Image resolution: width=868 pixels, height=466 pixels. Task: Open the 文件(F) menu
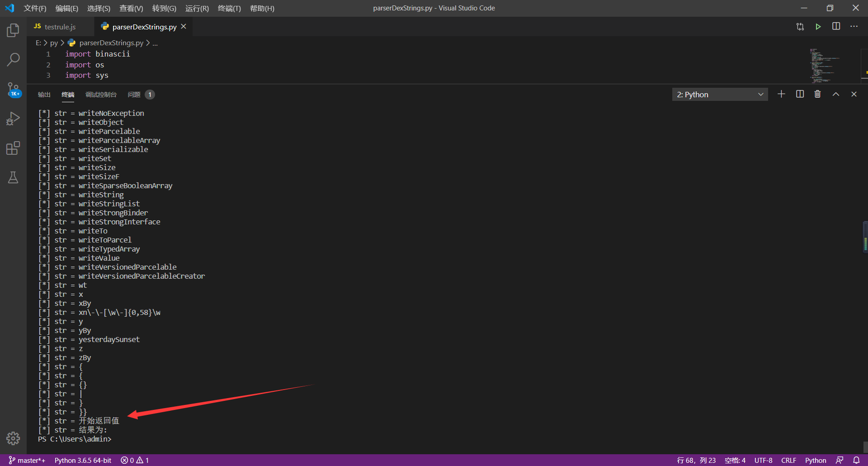click(x=35, y=8)
